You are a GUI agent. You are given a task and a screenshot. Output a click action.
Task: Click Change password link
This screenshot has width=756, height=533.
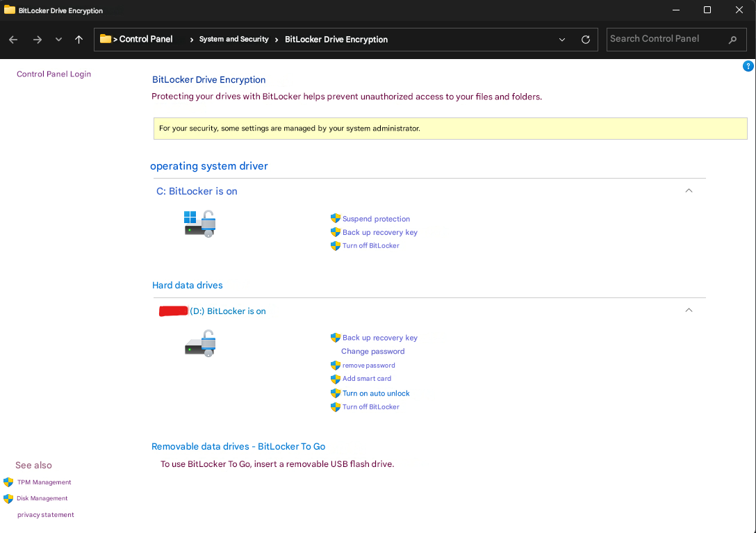(372, 351)
